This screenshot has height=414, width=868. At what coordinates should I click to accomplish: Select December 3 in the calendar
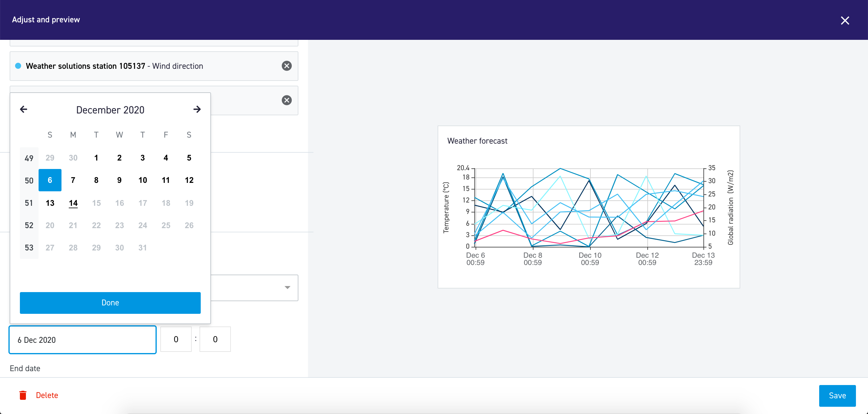(143, 158)
